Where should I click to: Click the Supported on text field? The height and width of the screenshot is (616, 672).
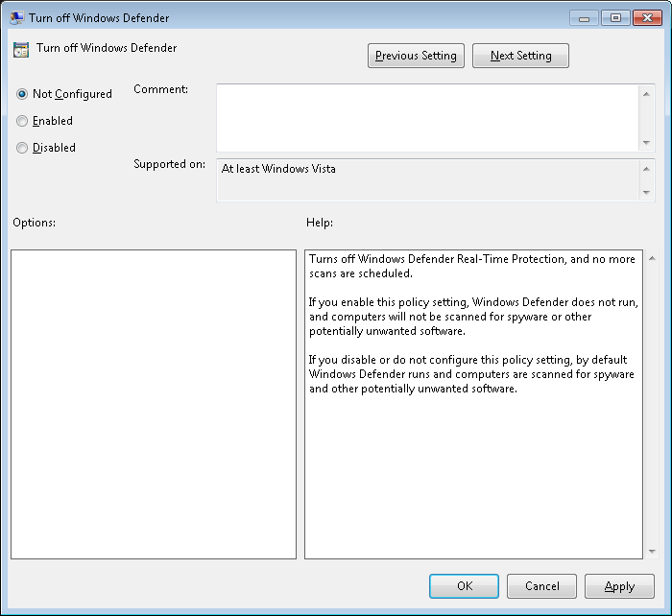click(427, 180)
